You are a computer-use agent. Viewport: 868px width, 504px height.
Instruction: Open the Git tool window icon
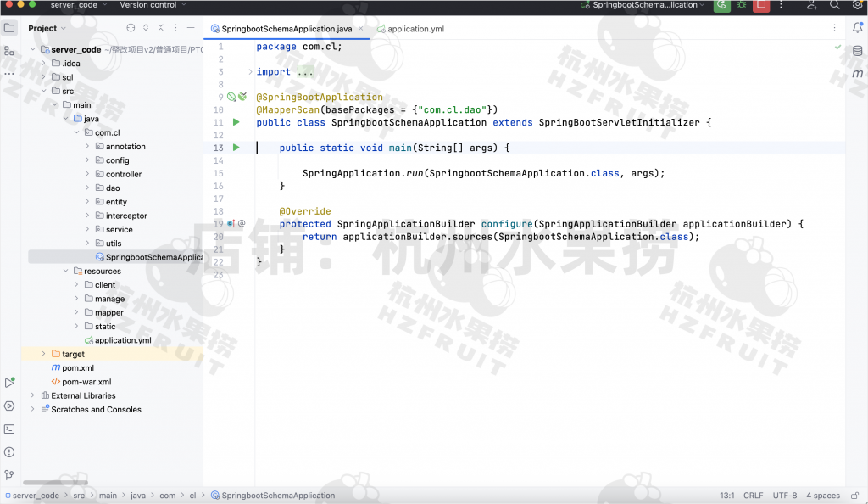(x=9, y=475)
